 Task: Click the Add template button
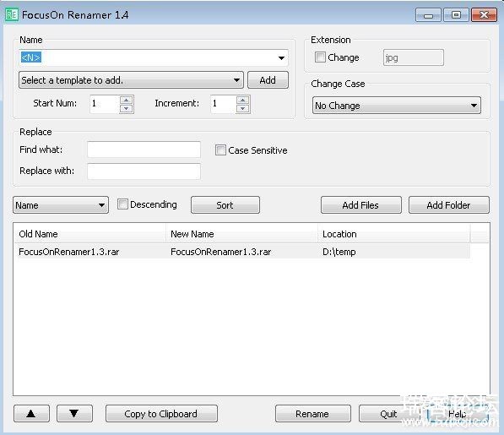click(268, 80)
